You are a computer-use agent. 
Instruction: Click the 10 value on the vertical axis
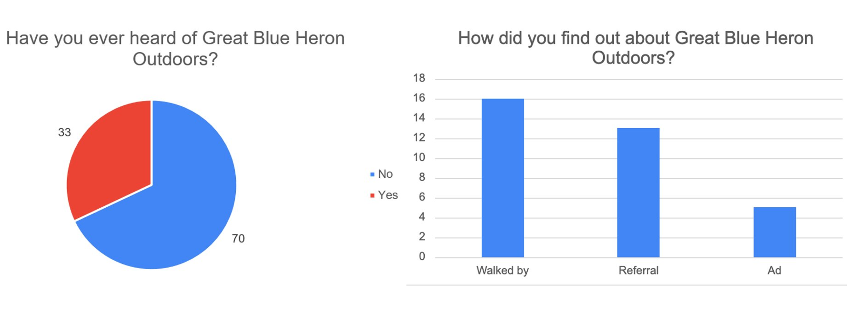(x=419, y=157)
